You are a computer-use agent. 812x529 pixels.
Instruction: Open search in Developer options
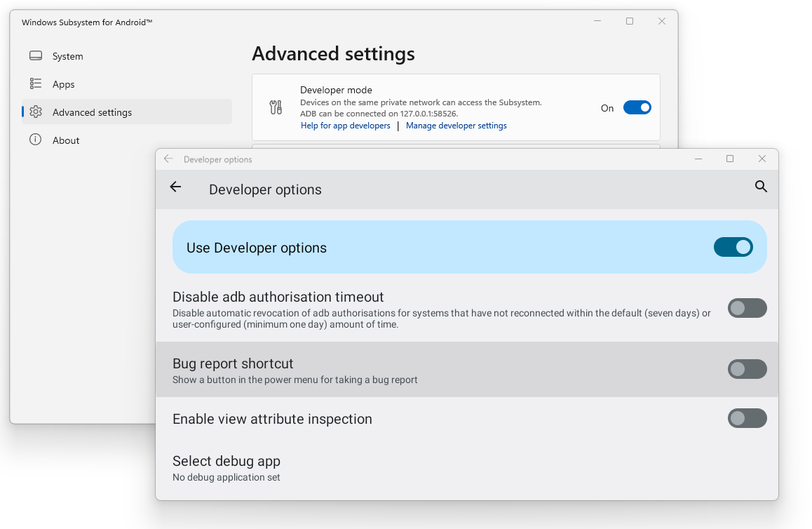click(x=761, y=187)
